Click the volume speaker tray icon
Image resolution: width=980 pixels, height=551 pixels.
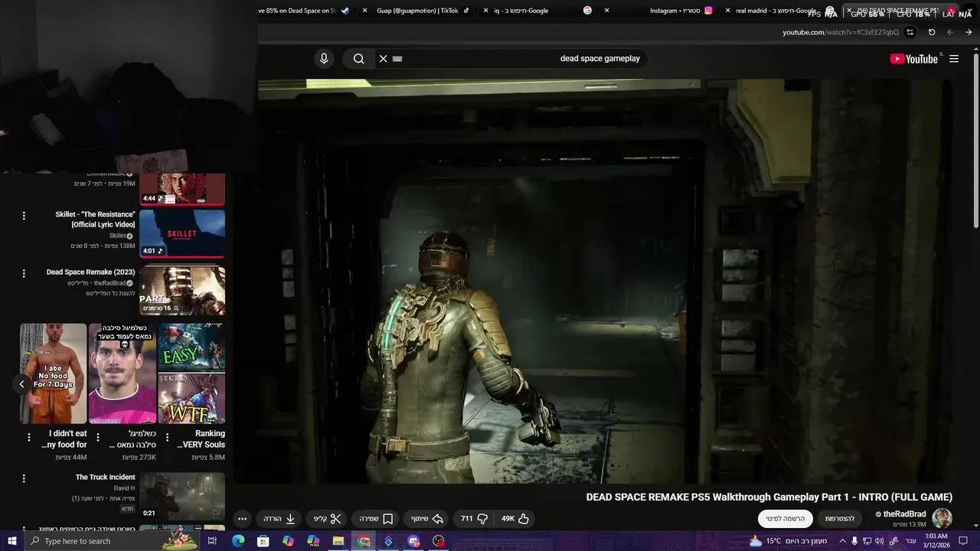point(879,541)
